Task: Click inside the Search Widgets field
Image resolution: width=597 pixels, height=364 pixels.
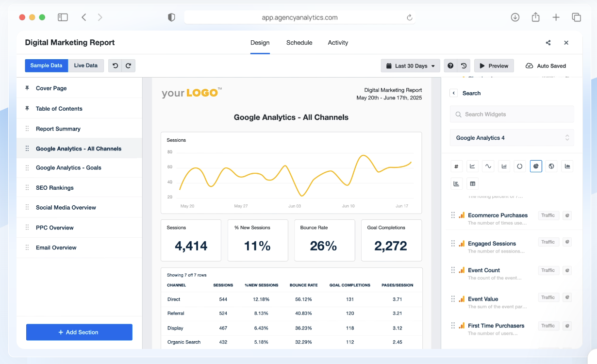Action: (512, 114)
